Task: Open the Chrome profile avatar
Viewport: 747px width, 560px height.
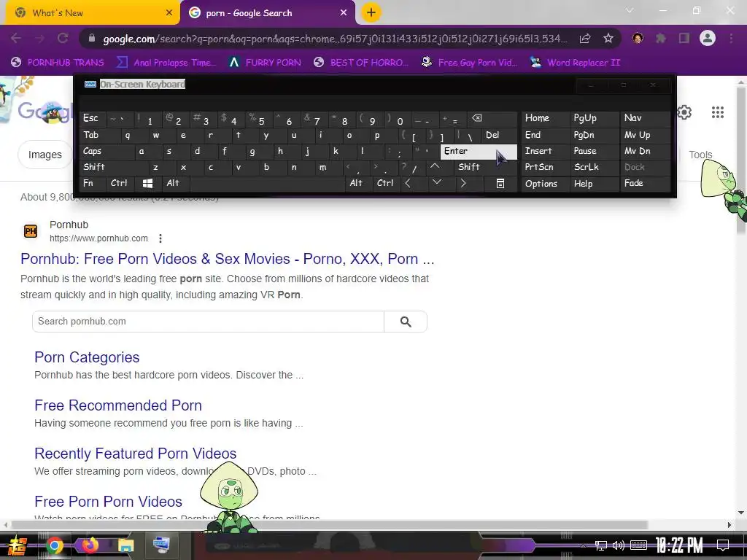Action: point(708,39)
